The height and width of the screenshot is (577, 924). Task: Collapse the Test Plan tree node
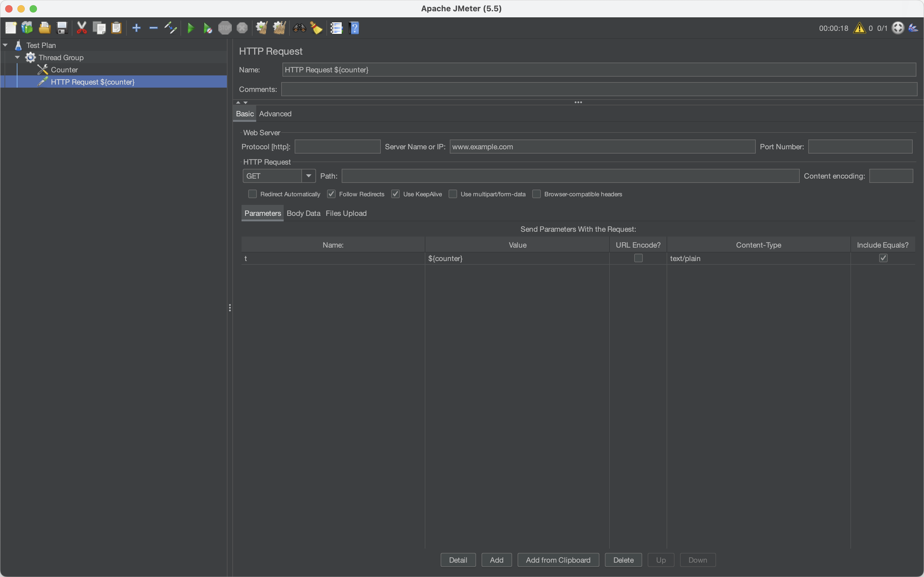5,45
